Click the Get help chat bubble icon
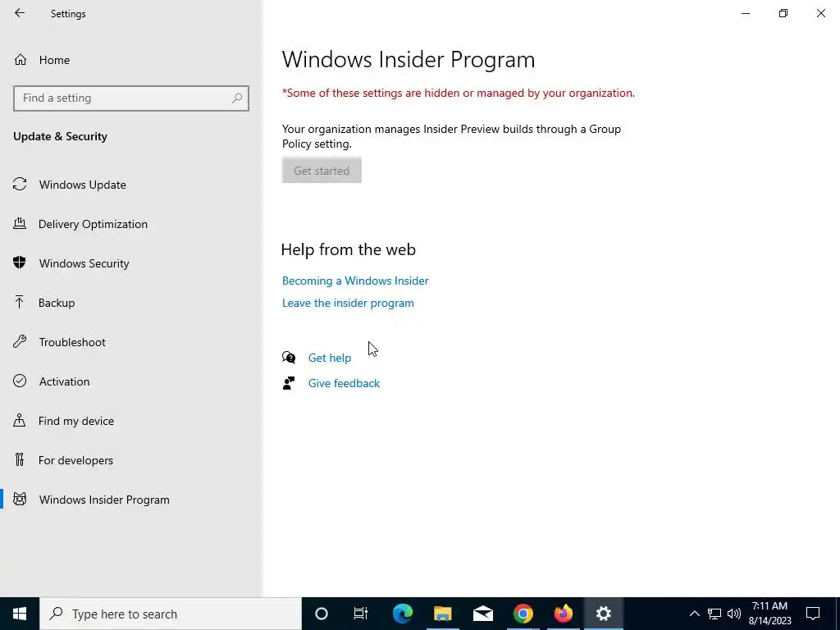The height and width of the screenshot is (630, 840). coord(289,358)
